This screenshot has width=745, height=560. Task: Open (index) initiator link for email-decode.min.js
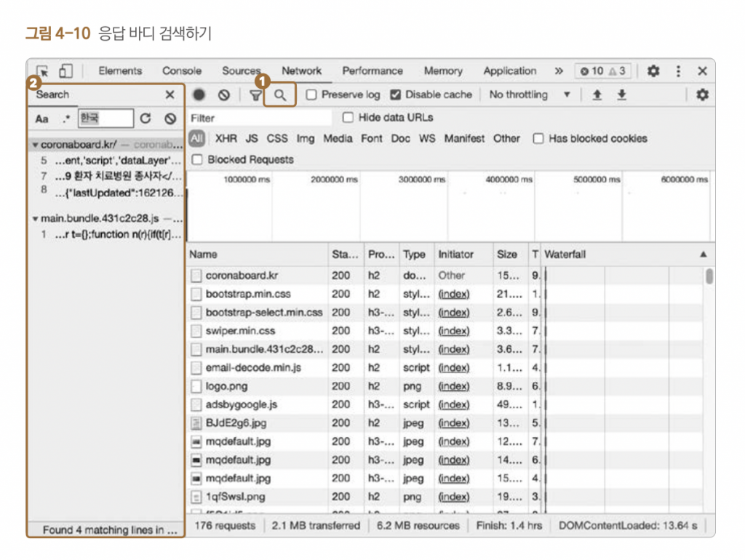pyautogui.click(x=454, y=368)
